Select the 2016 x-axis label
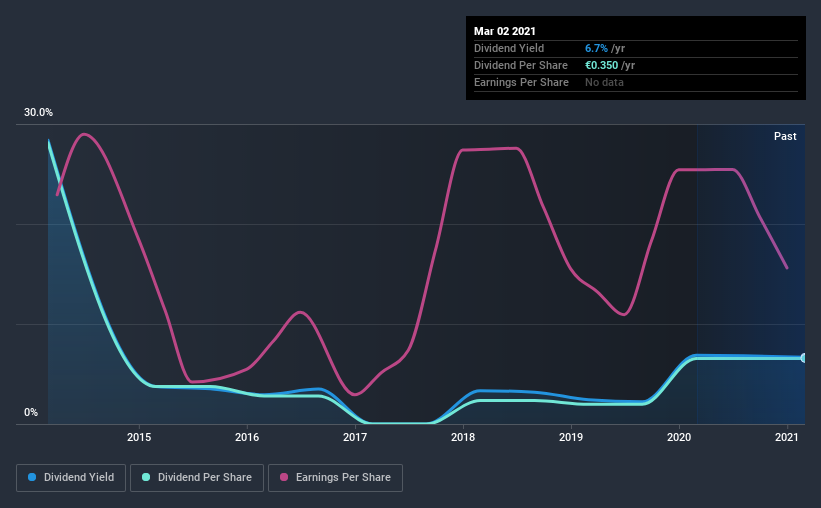Image resolution: width=821 pixels, height=508 pixels. pyautogui.click(x=247, y=437)
